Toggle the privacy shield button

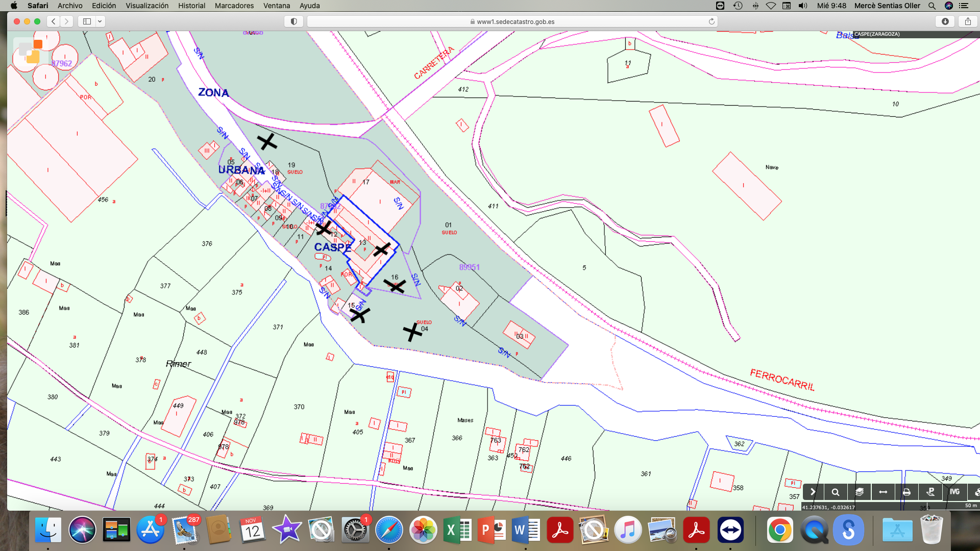click(x=294, y=21)
